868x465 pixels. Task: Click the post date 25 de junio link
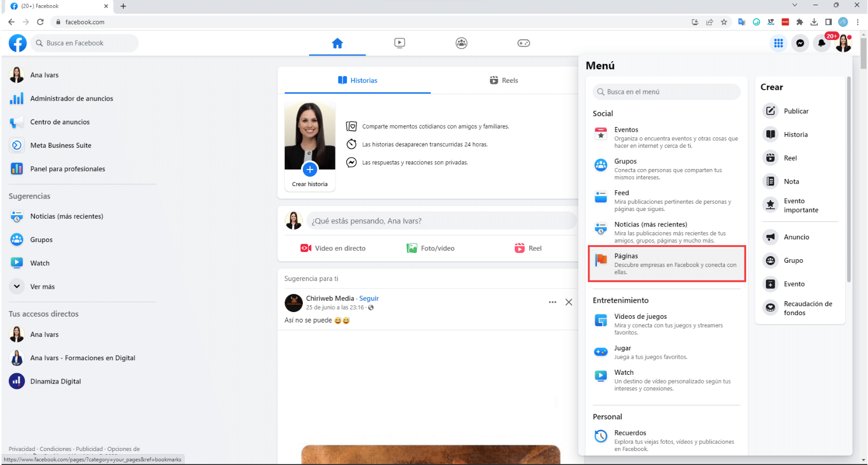(335, 307)
